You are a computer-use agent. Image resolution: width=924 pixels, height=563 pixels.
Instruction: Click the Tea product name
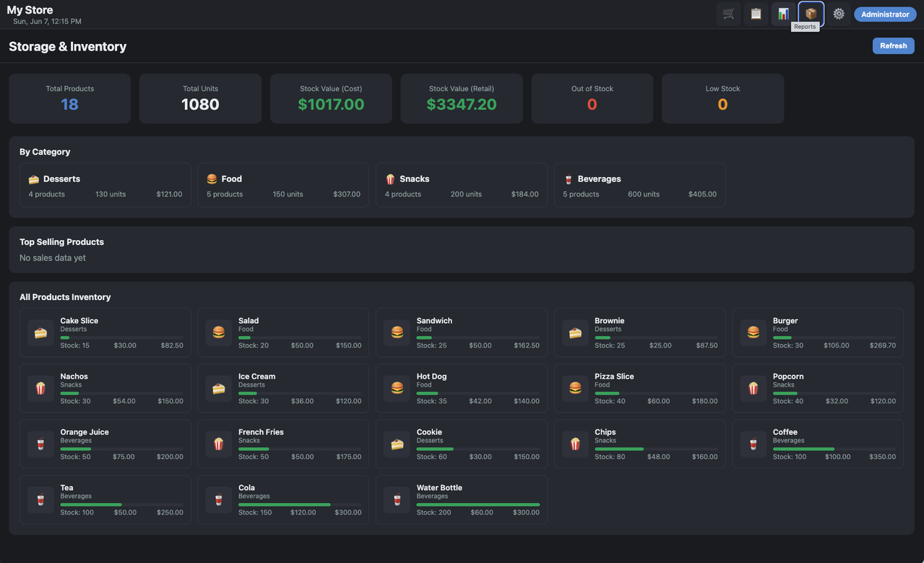(x=66, y=488)
